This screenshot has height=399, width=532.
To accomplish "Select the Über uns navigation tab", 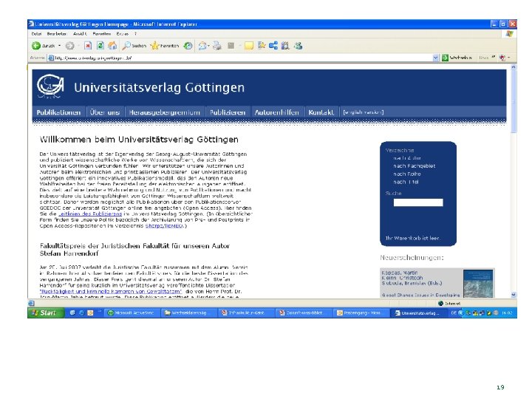I will point(105,112).
